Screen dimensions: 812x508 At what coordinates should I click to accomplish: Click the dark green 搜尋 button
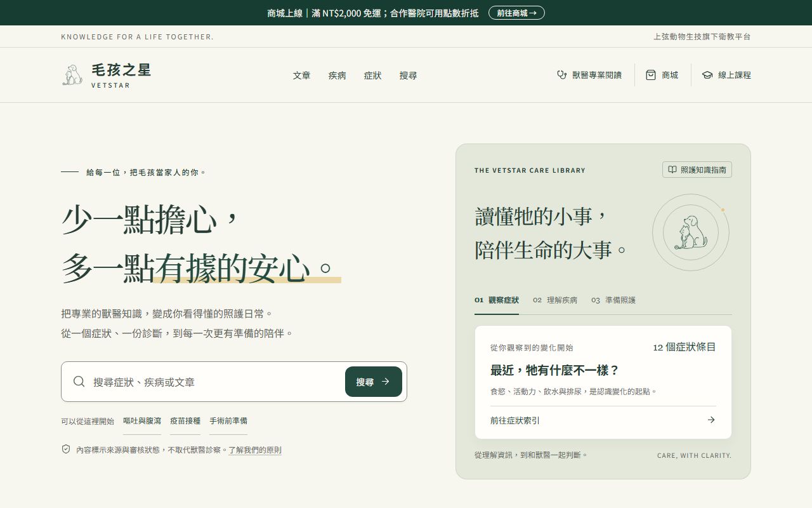374,382
